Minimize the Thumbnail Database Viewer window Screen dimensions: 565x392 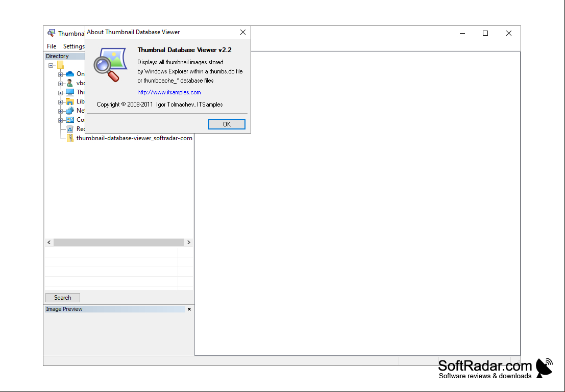(462, 33)
